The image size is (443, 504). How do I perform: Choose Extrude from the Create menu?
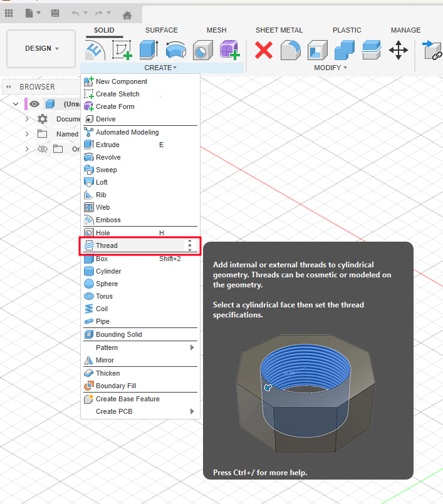(140, 145)
